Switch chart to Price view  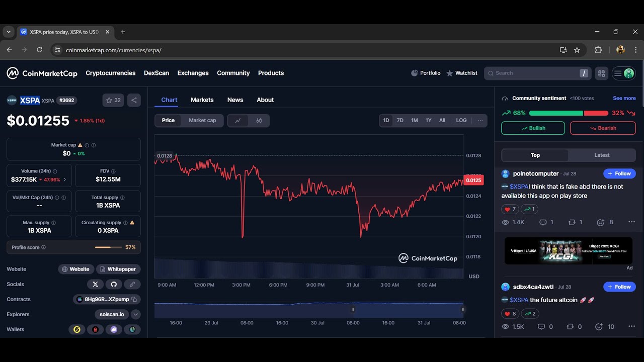point(169,121)
